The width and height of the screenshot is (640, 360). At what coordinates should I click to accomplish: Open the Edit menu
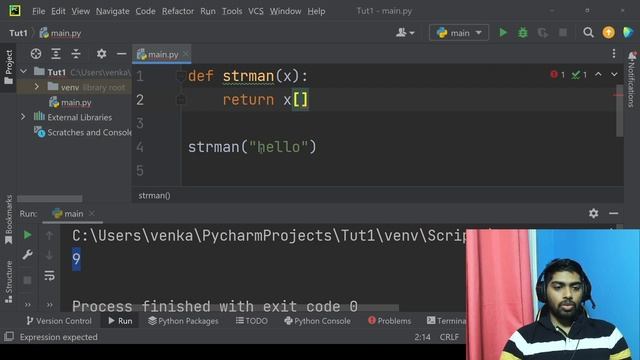coord(58,11)
